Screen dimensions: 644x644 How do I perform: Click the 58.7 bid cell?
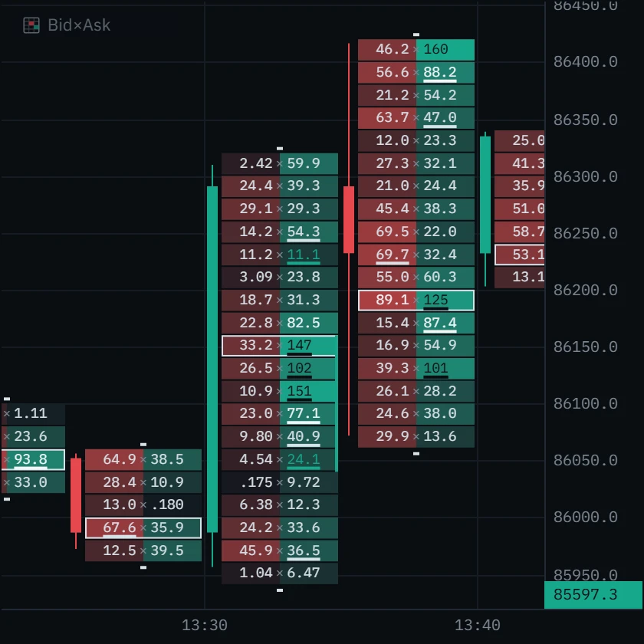tap(520, 232)
